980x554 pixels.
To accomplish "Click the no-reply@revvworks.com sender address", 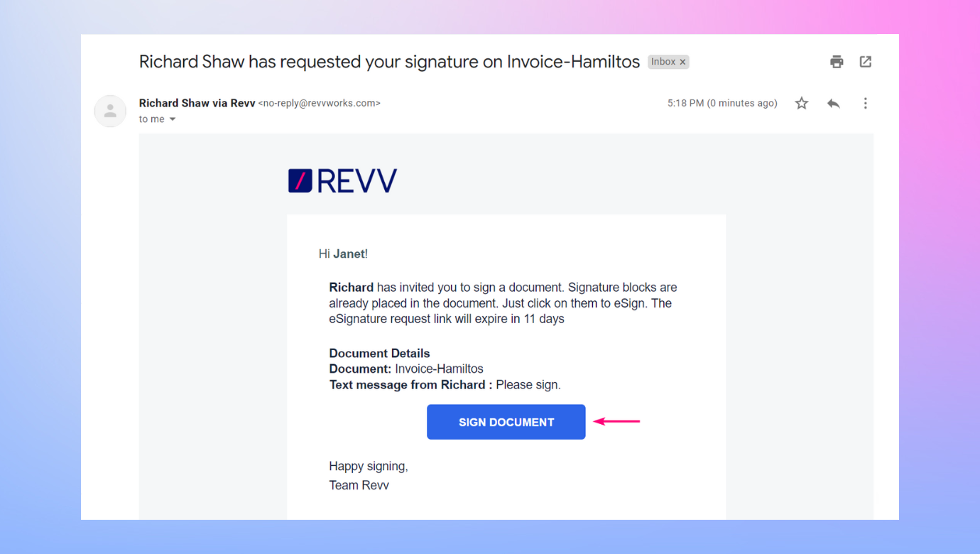I will 318,102.
